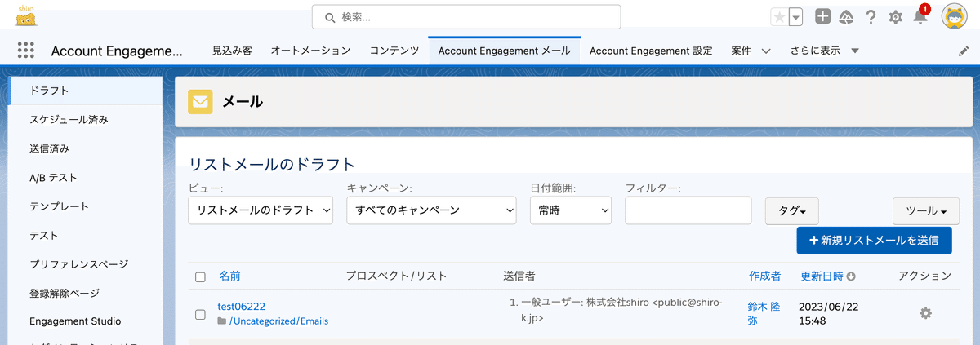This screenshot has width=980, height=345.
Task: Open the 日付範囲 dropdown 常時
Action: pyautogui.click(x=570, y=210)
